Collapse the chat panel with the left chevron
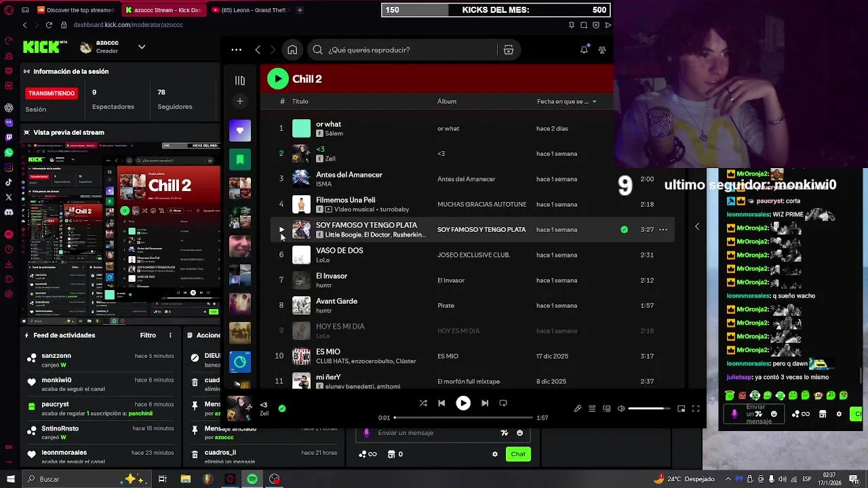Screen dimensions: 868x488 (696, 226)
